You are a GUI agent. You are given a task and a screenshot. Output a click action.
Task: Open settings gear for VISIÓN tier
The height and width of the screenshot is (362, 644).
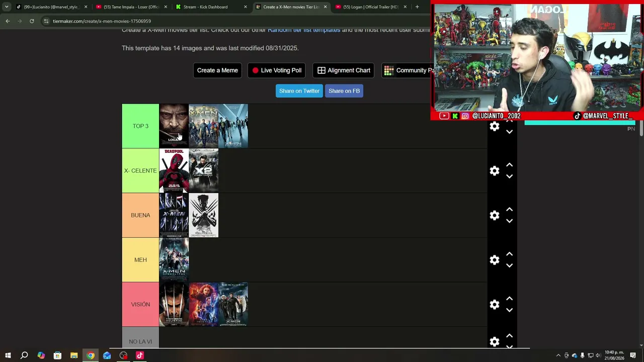coord(495,305)
